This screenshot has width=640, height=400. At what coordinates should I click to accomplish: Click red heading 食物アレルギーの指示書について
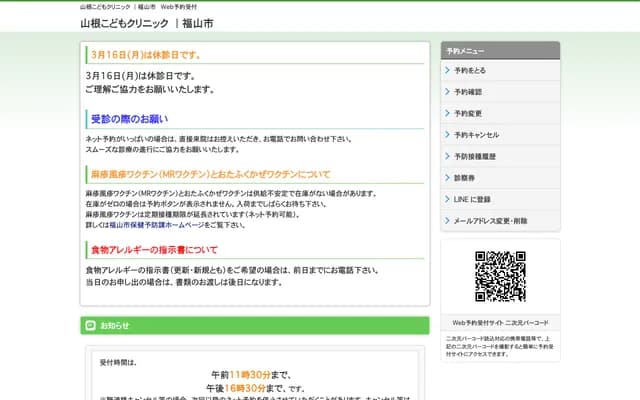pos(154,250)
